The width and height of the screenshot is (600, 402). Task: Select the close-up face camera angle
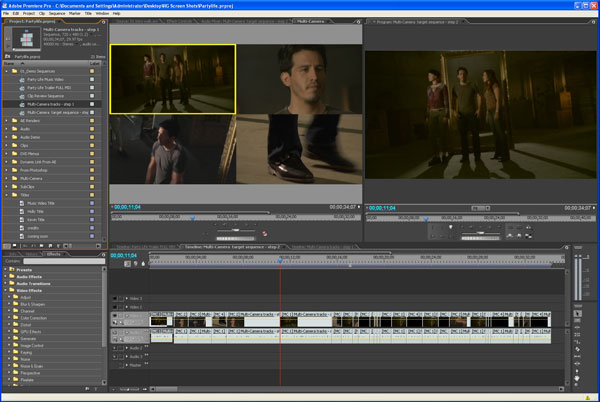[299, 79]
